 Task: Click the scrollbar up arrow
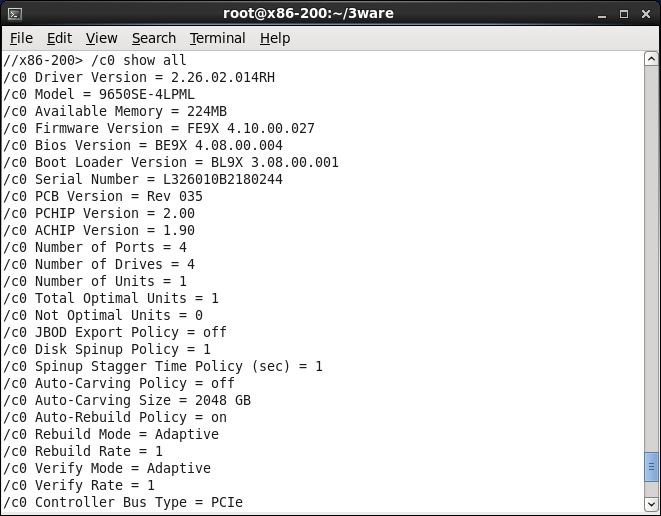[x=651, y=60]
